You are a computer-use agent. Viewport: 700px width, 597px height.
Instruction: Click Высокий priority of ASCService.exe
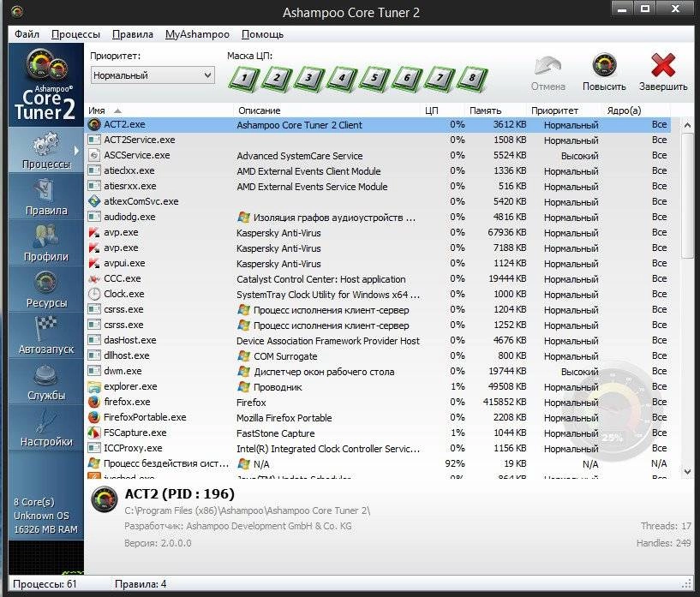579,156
